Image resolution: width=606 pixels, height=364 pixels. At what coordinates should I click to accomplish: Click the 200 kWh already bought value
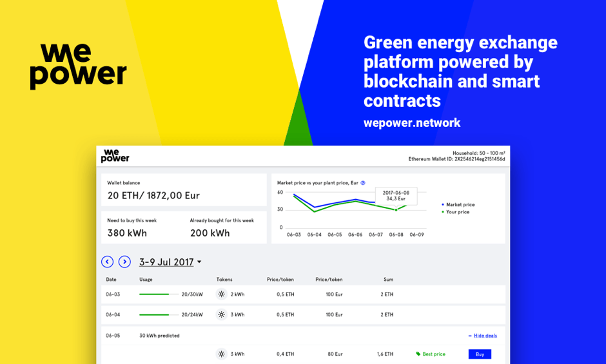210,233
